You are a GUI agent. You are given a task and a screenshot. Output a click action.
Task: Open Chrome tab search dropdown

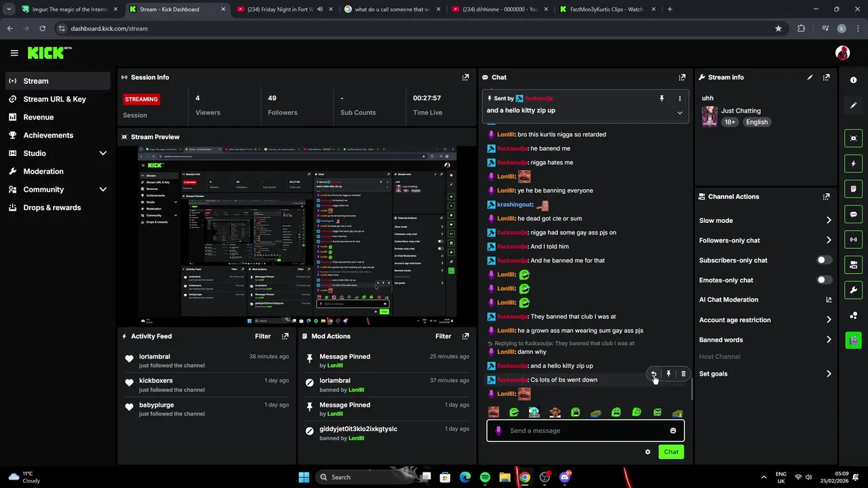click(9, 9)
